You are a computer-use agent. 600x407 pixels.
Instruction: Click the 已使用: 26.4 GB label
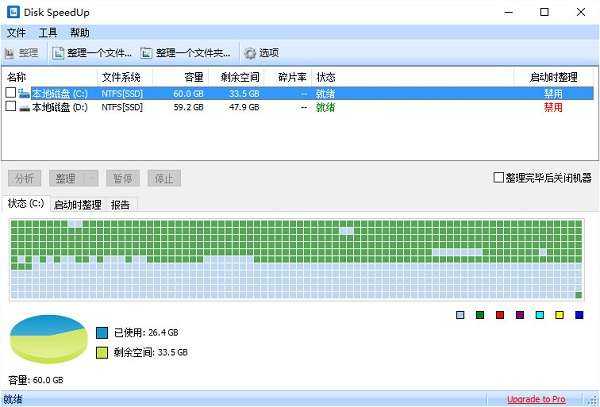pos(146,332)
